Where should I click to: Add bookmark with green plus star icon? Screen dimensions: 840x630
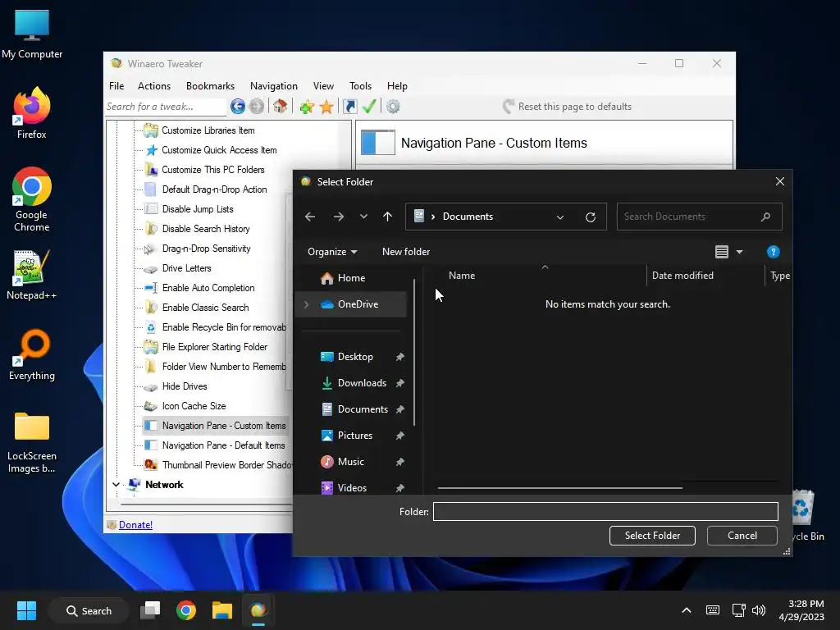(307, 107)
